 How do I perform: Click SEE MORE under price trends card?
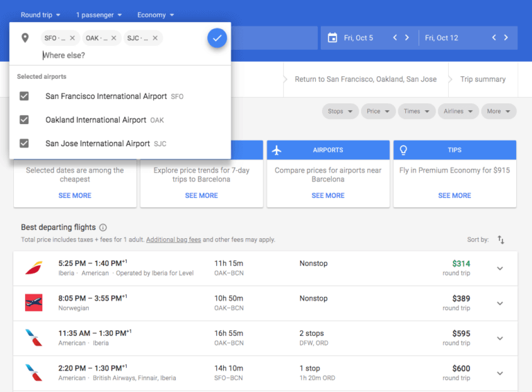(x=201, y=196)
